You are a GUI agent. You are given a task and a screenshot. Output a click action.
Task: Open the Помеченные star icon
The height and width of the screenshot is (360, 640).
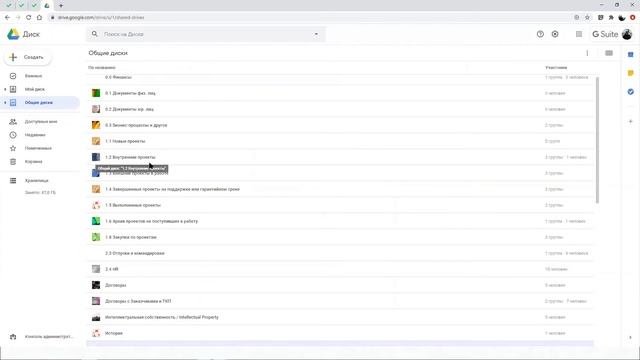pos(13,148)
